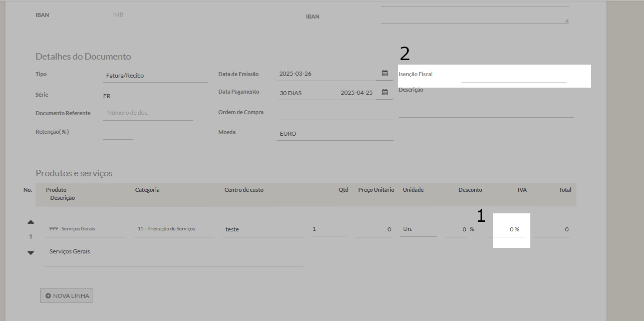
Task: Focus the Retenção(%) input
Action: [118, 133]
